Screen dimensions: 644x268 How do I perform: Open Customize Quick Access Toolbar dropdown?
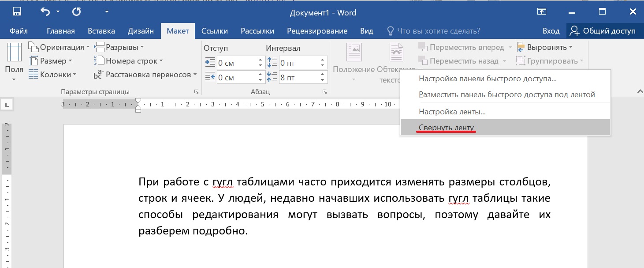107,12
